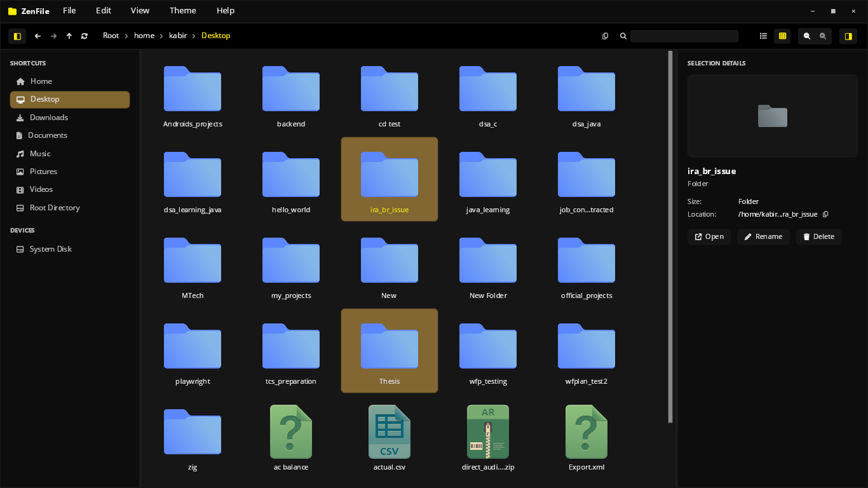868x488 pixels.
Task: Select the my_projects folder
Action: [291, 266]
